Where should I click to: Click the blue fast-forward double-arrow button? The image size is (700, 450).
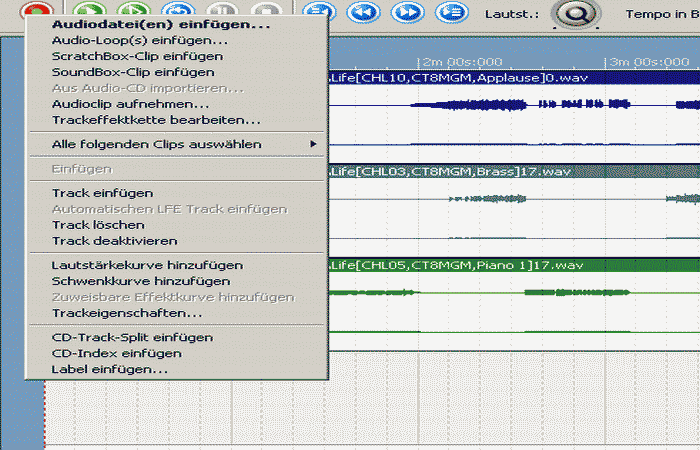[405, 12]
